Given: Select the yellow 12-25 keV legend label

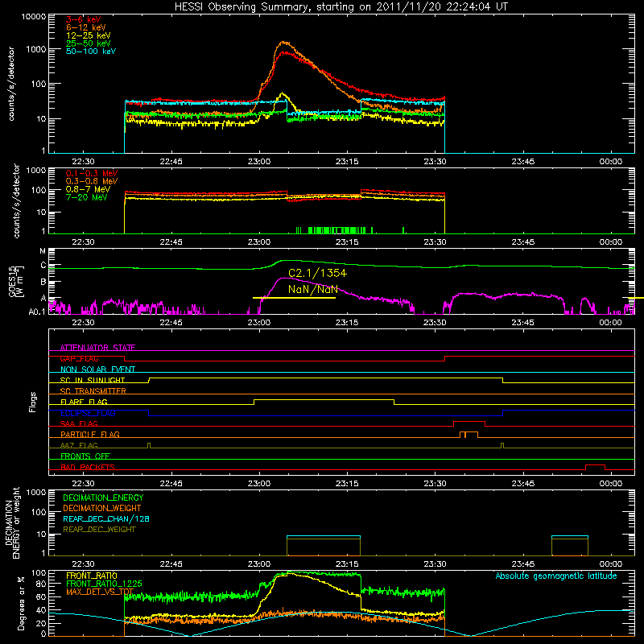Looking at the screenshot, I should pyautogui.click(x=89, y=35).
